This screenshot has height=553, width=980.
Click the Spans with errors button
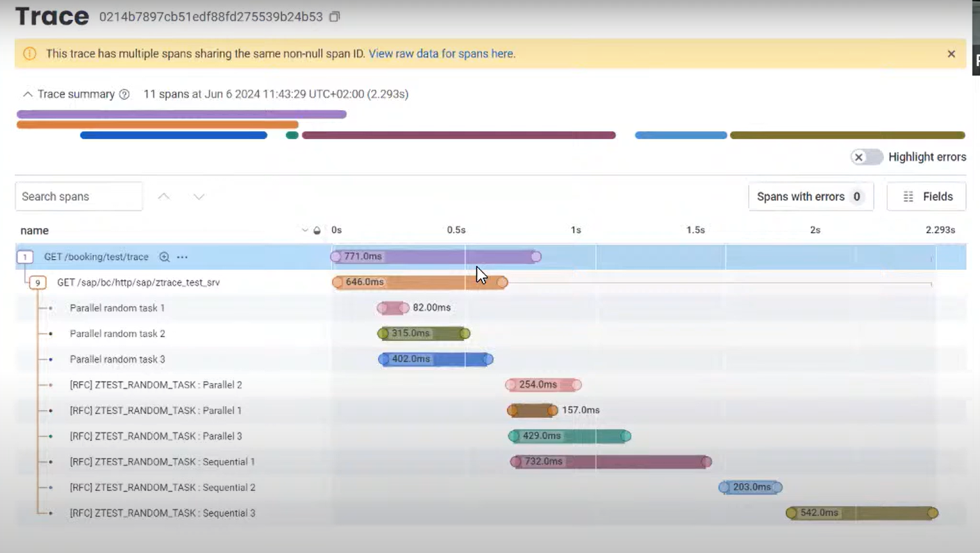811,197
